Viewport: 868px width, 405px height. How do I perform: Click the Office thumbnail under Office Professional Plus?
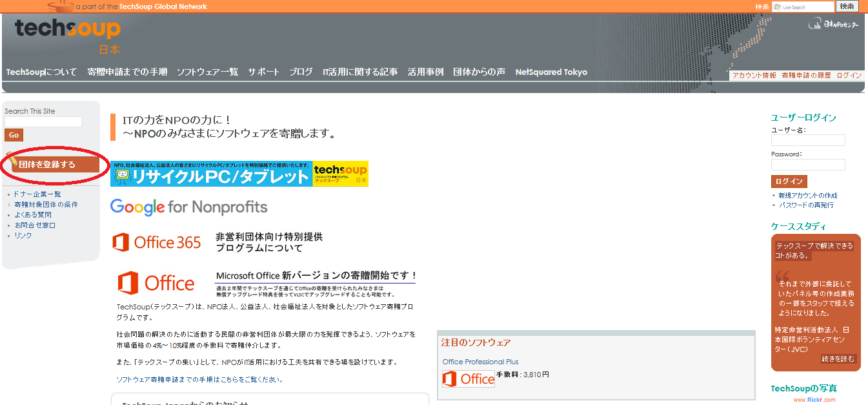click(x=469, y=379)
